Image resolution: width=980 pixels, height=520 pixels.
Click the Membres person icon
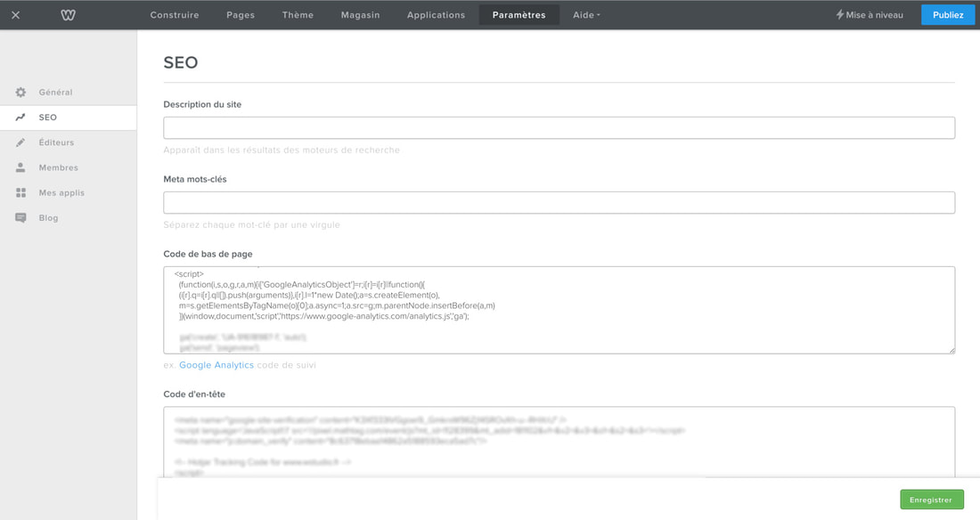click(x=20, y=167)
